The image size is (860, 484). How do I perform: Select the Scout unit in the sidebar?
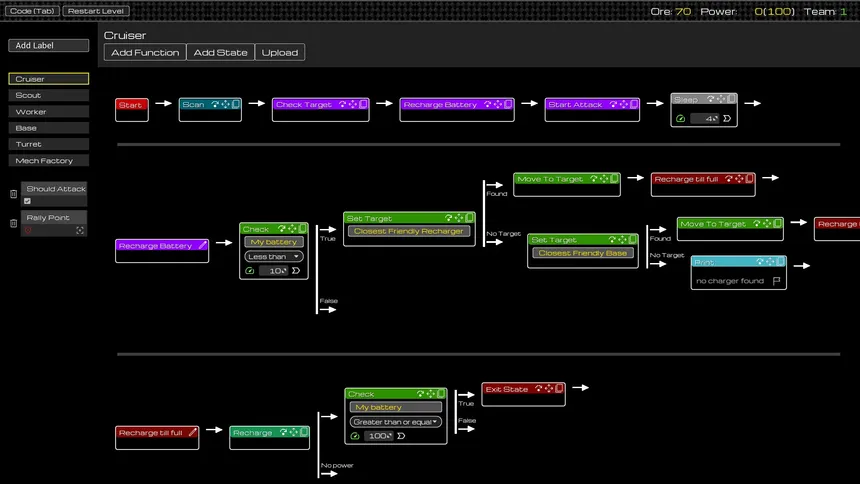coord(49,95)
